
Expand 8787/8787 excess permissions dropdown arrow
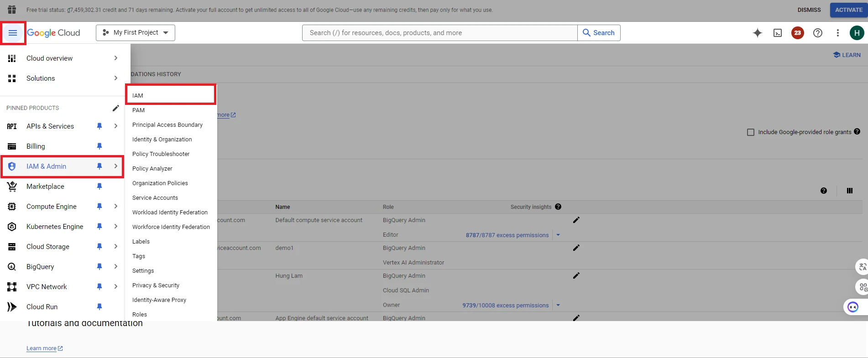click(x=558, y=235)
